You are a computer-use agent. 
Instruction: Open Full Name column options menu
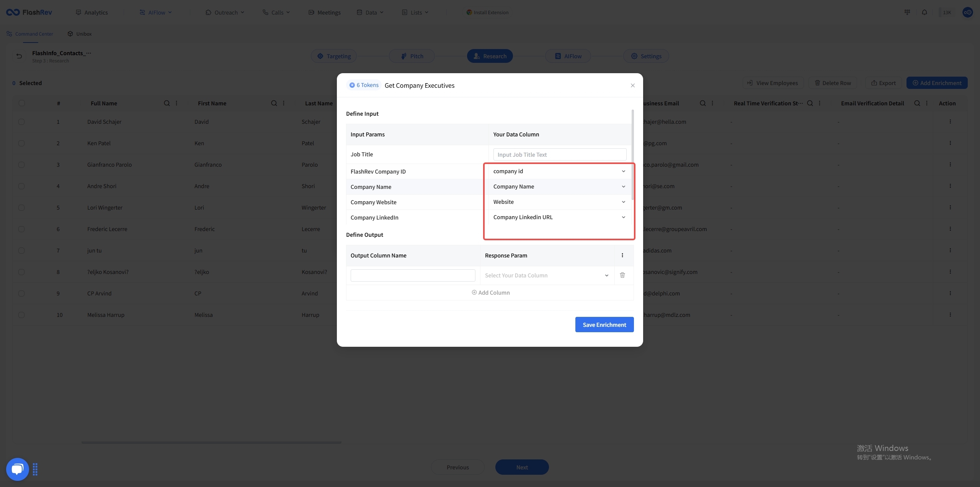(176, 103)
